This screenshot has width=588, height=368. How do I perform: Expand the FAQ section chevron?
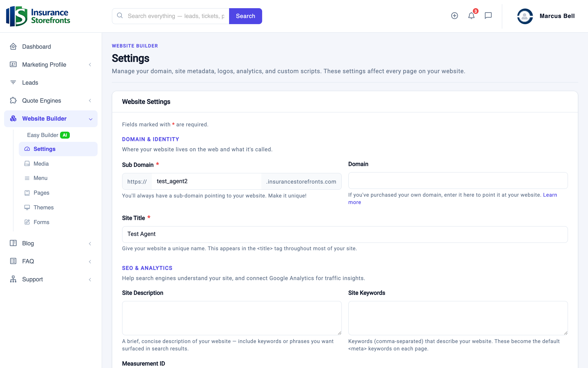(x=90, y=261)
